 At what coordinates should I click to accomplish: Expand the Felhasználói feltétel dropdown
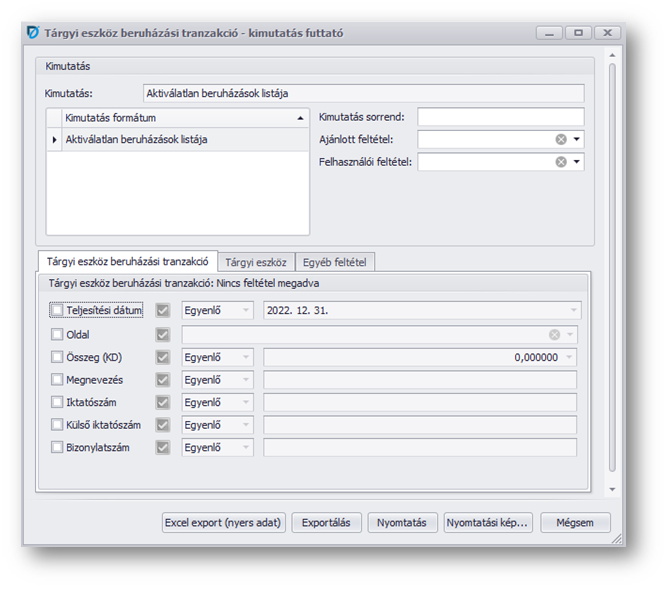point(577,162)
